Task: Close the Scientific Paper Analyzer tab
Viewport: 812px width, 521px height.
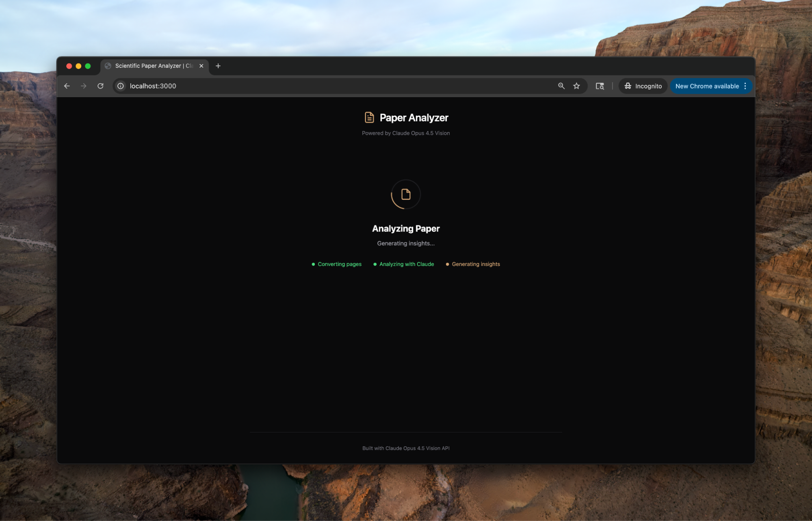Action: 201,66
